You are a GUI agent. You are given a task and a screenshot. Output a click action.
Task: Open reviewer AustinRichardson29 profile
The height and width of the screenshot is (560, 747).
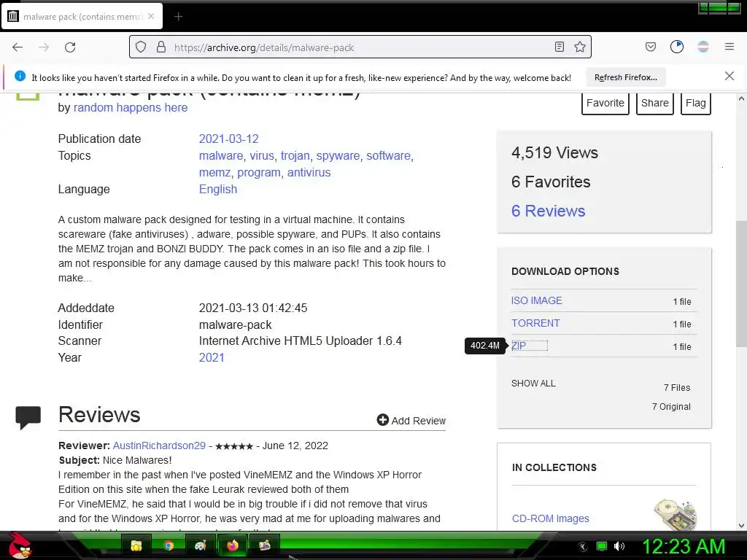(159, 446)
